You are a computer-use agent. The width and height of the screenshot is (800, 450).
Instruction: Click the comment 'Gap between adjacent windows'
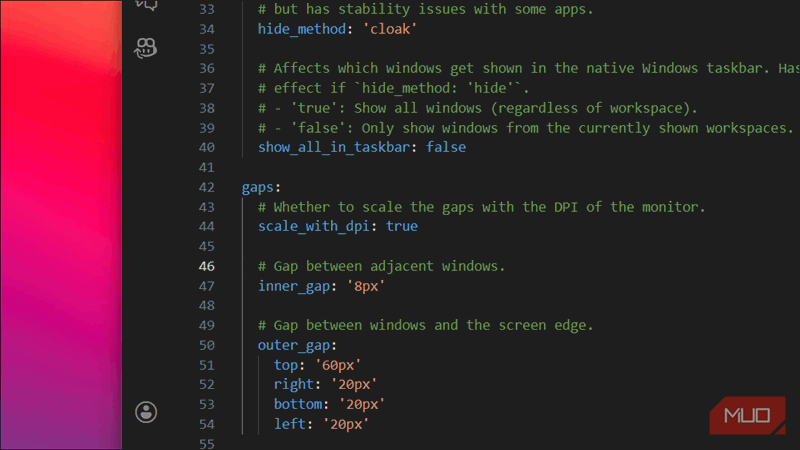pyautogui.click(x=382, y=266)
